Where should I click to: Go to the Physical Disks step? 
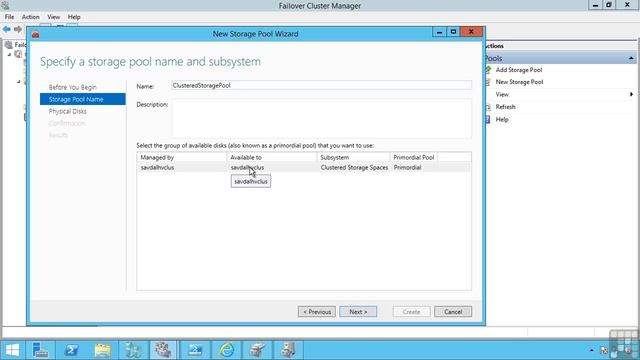(68, 111)
